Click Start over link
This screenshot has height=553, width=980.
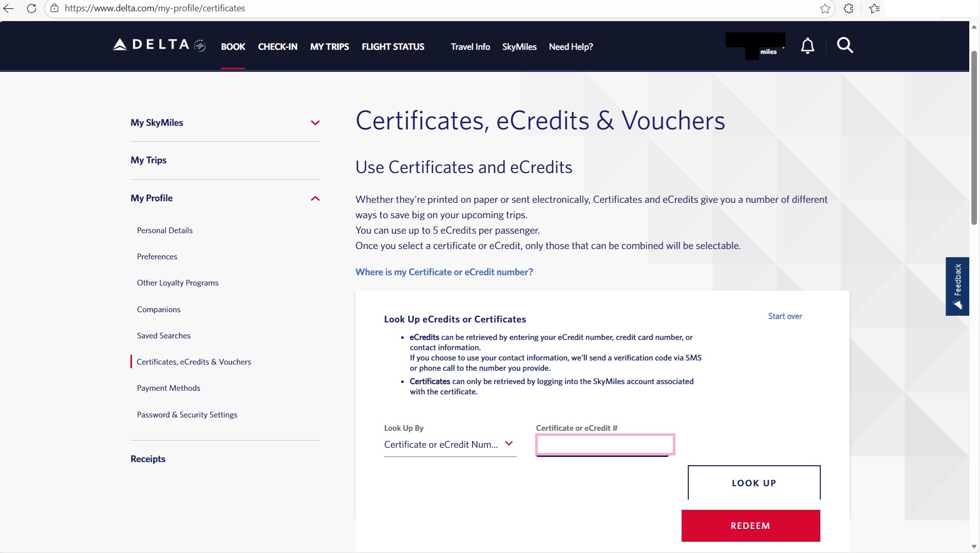[785, 316]
